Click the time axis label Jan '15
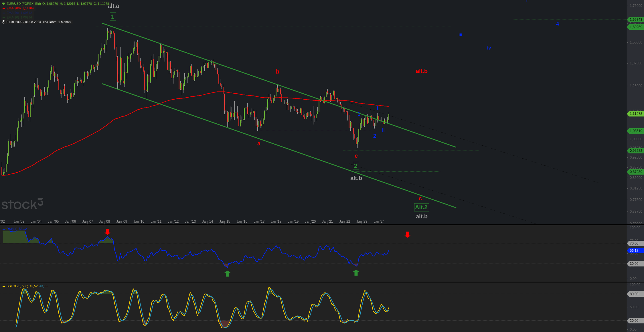The image size is (644, 332). [x=225, y=222]
